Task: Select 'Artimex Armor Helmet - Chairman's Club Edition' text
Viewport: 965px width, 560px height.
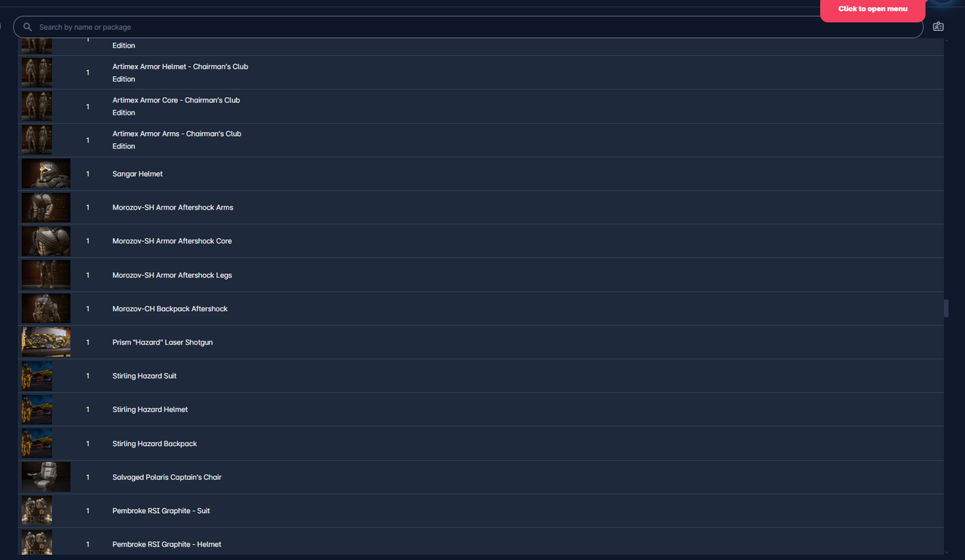Action: click(x=180, y=72)
